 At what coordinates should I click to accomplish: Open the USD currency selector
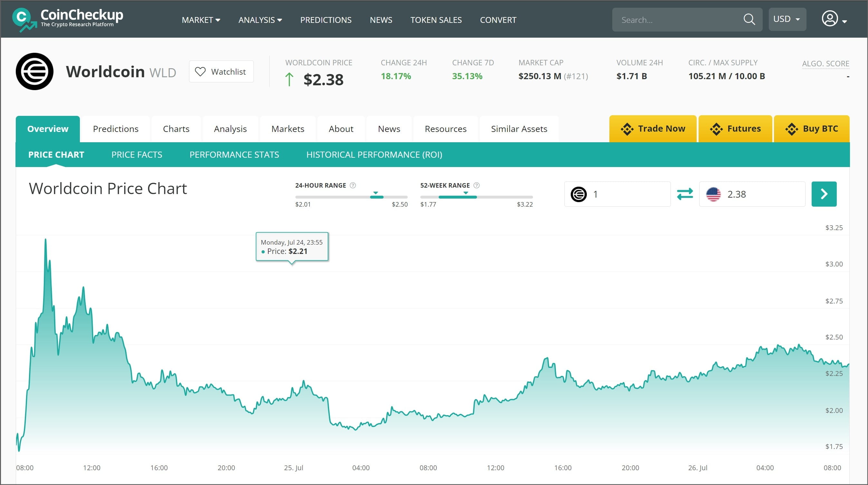(787, 19)
